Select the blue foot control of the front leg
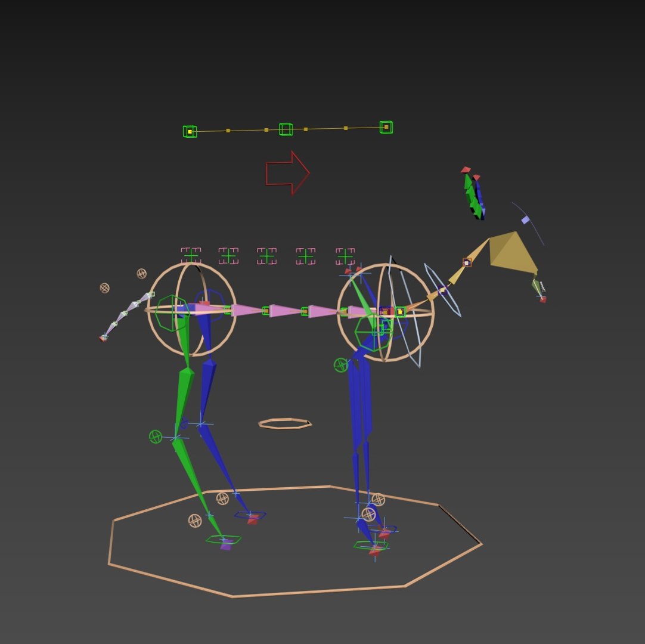645x644 pixels. [383, 528]
